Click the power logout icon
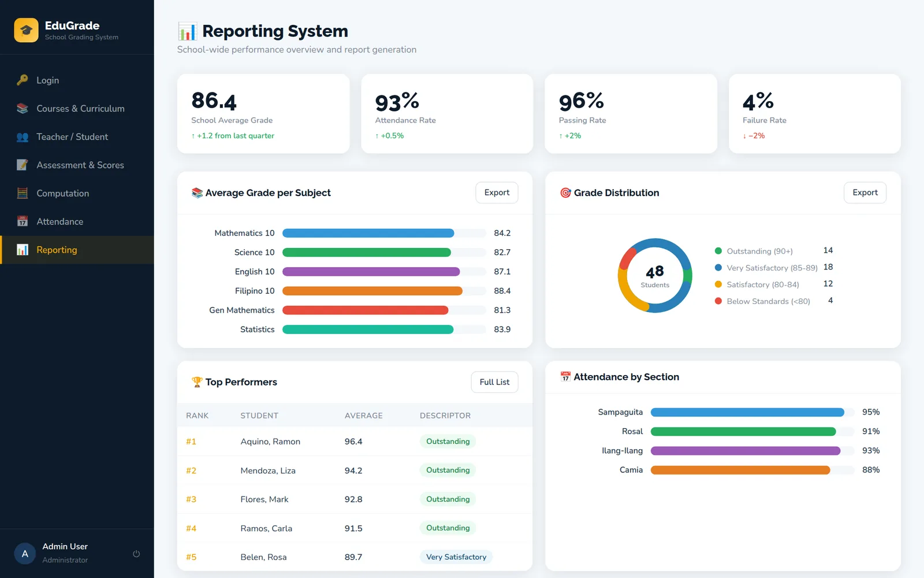924x578 pixels. point(136,554)
